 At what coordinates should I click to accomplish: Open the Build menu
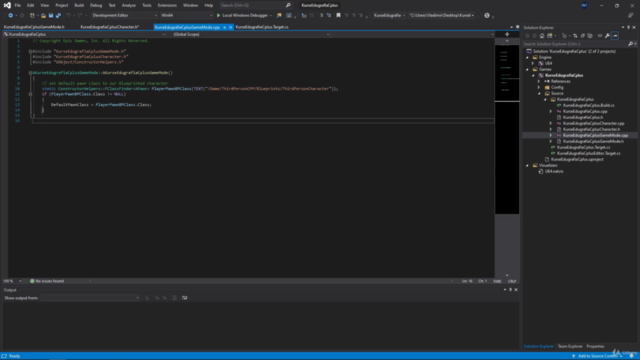pyautogui.click(x=79, y=5)
